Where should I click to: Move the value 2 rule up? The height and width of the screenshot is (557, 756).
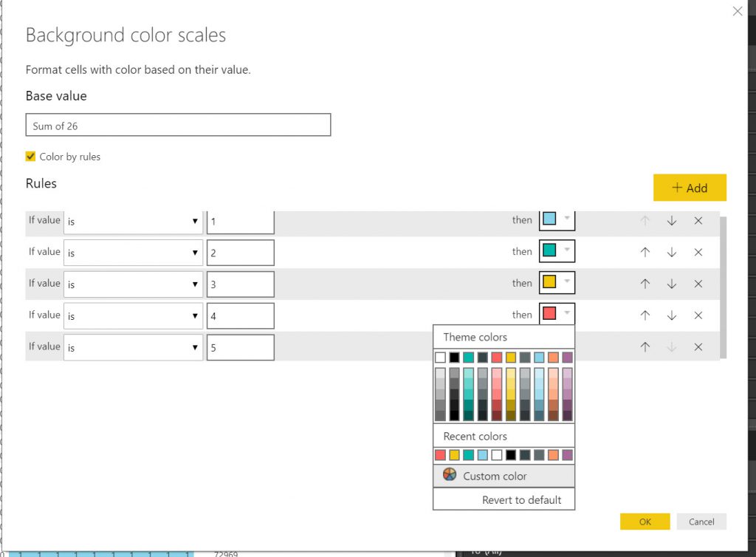[645, 252]
